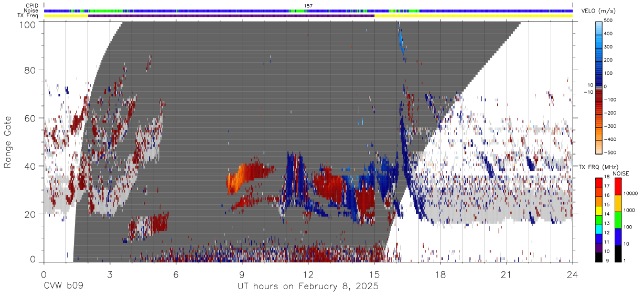Click the yellow swatch in TX FRQ legend
Viewport: 644px width, 297px height.
(x=599, y=211)
